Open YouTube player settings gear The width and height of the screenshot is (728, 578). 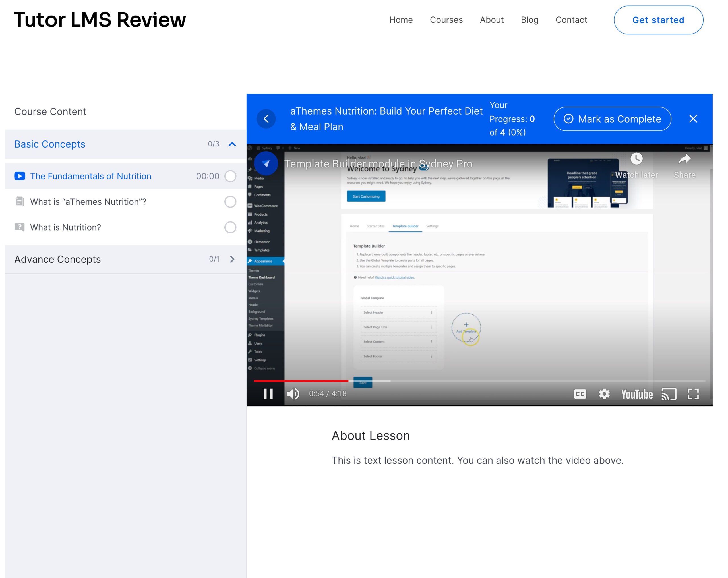click(604, 394)
